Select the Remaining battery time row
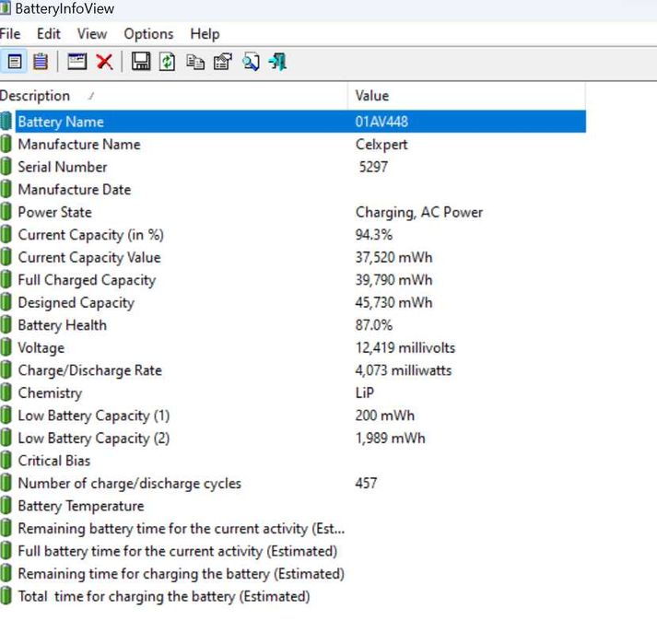This screenshot has width=657, height=644. click(293, 529)
